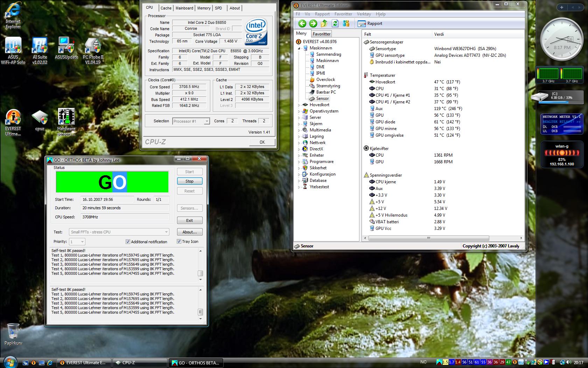Toggle Tray Icon checkbox in ORTHOS

point(179,241)
